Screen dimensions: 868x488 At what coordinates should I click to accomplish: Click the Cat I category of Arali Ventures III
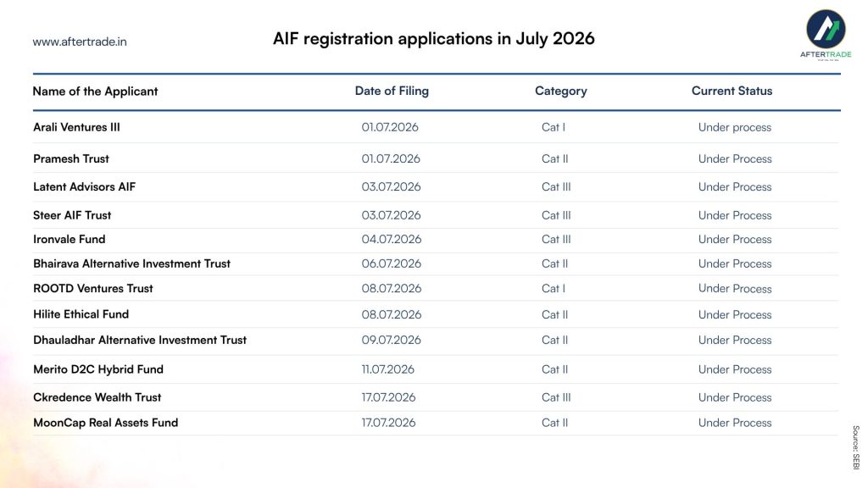554,127
